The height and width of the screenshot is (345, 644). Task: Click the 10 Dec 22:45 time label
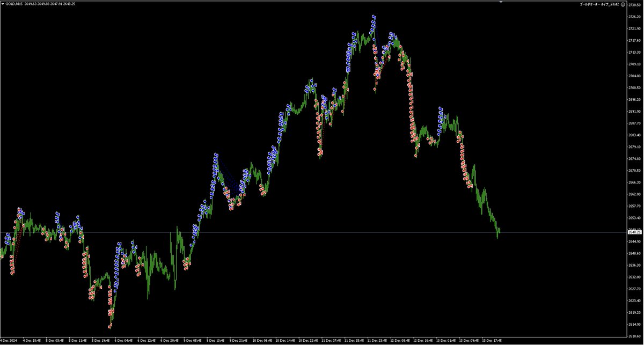[309, 340]
